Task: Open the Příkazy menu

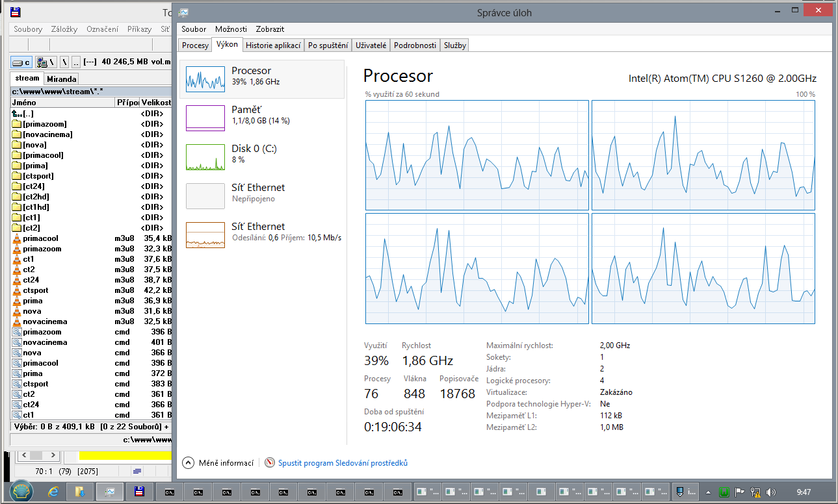Action: click(139, 29)
